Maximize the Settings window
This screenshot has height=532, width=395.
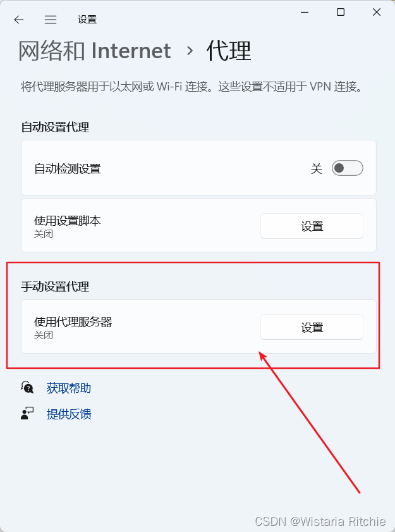[341, 12]
